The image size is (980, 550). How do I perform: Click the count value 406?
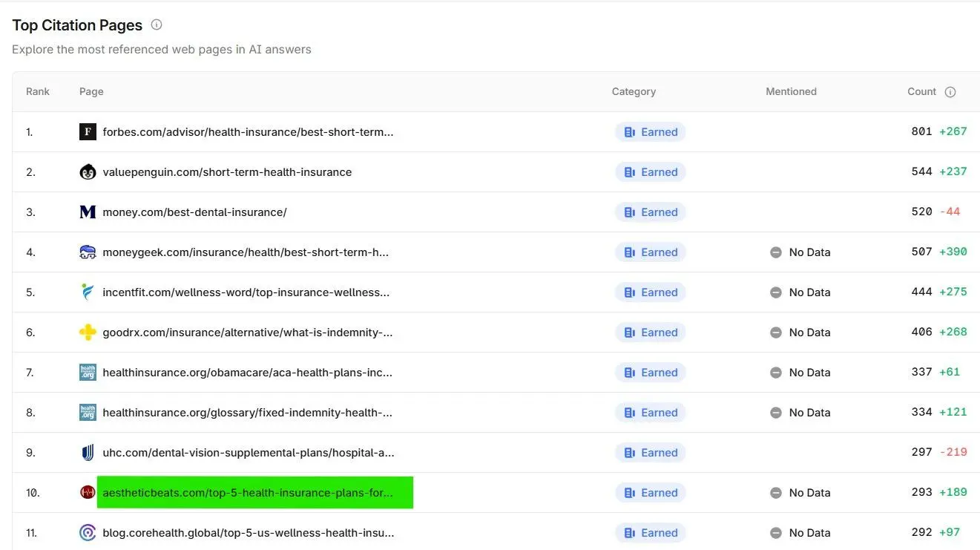(921, 333)
